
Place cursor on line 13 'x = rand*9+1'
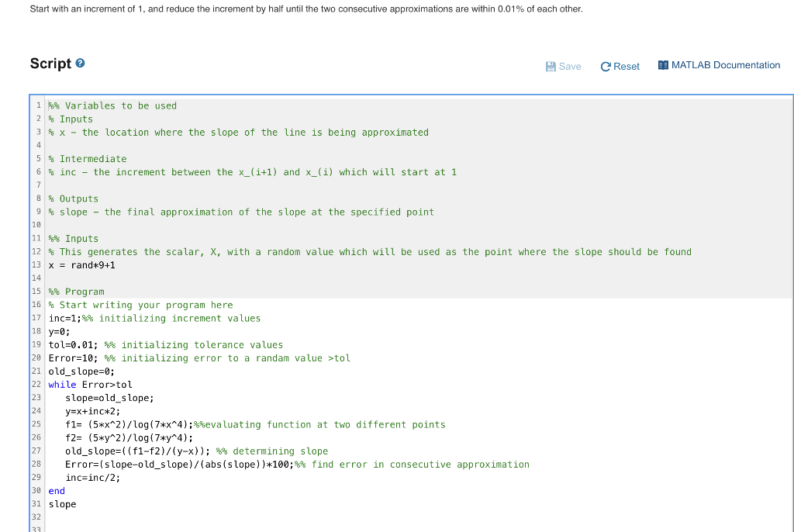point(80,264)
